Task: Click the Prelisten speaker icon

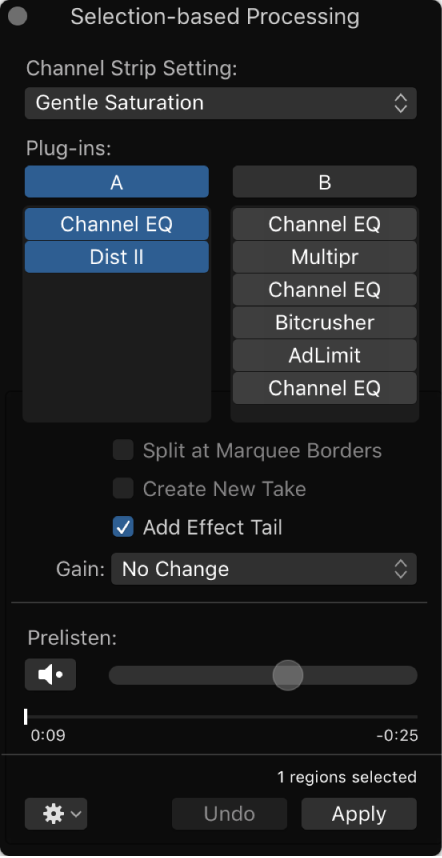Action: [50, 675]
